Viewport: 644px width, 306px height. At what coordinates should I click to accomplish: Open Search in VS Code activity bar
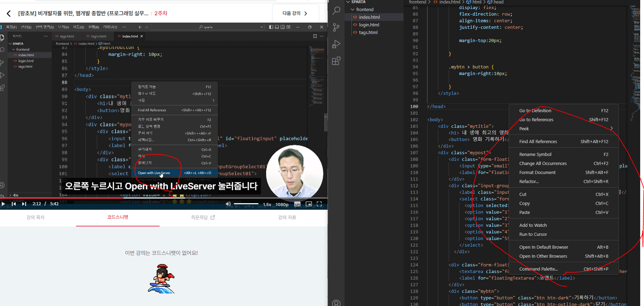(x=336, y=11)
